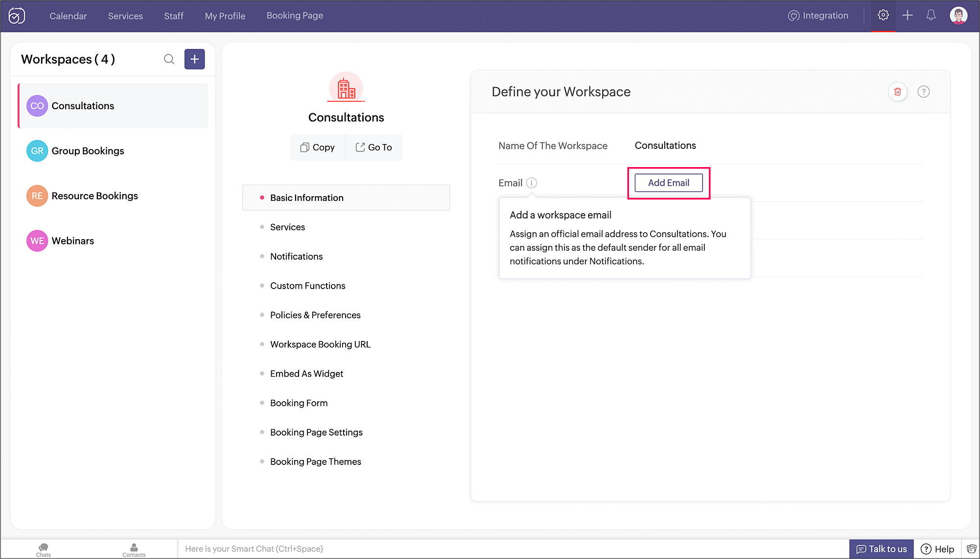980x559 pixels.
Task: Click the bottom-right chat window icon
Action: [971, 549]
